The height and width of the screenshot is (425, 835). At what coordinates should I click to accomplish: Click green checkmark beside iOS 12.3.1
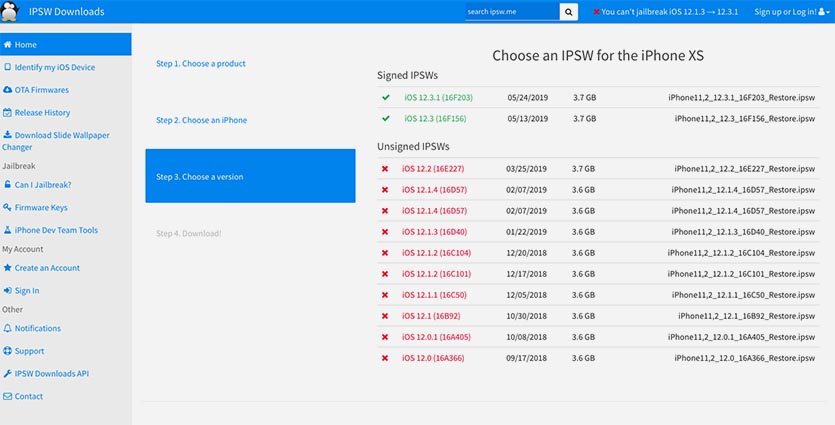point(386,97)
